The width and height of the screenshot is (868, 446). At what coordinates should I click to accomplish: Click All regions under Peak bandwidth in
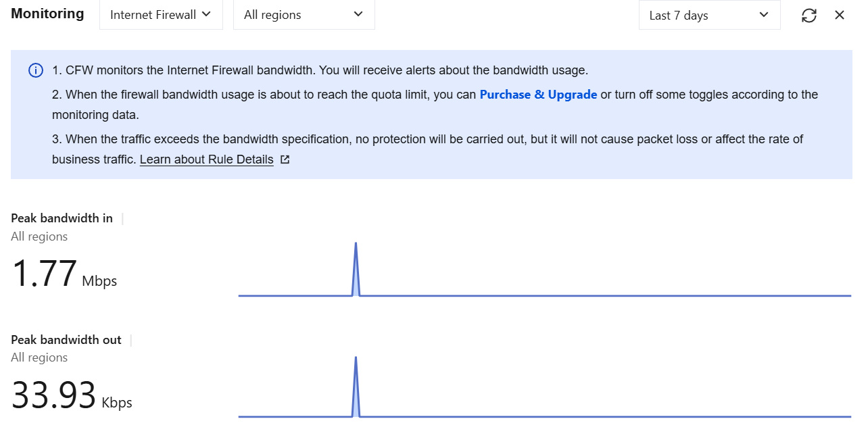point(39,237)
